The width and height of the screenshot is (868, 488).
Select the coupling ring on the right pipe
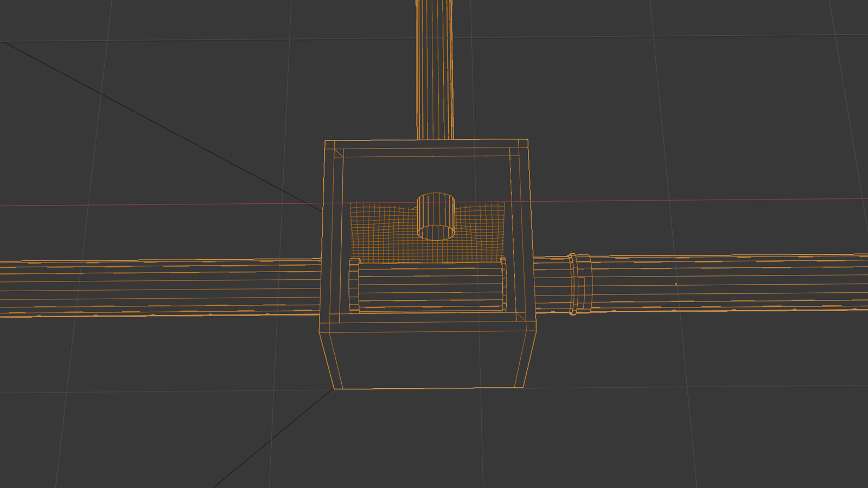pos(580,284)
